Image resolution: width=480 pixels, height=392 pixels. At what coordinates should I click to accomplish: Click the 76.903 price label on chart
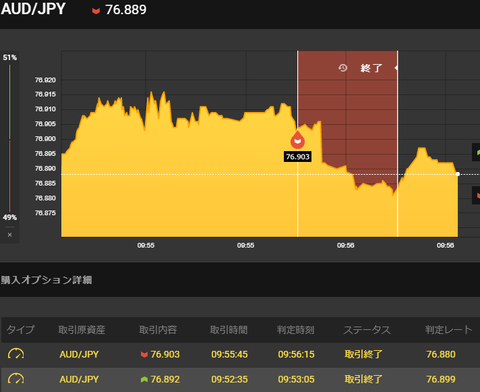[298, 157]
